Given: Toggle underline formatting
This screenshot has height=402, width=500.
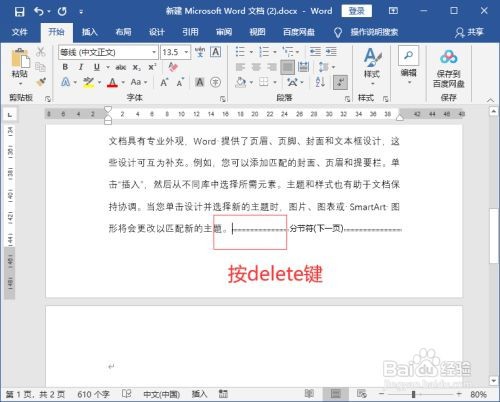Looking at the screenshot, I should 97,67.
